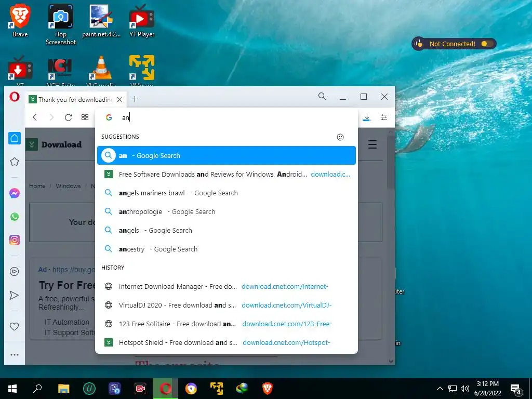Open sidebar Home icon
Screen dimensions: 532x399
pyautogui.click(x=15, y=138)
